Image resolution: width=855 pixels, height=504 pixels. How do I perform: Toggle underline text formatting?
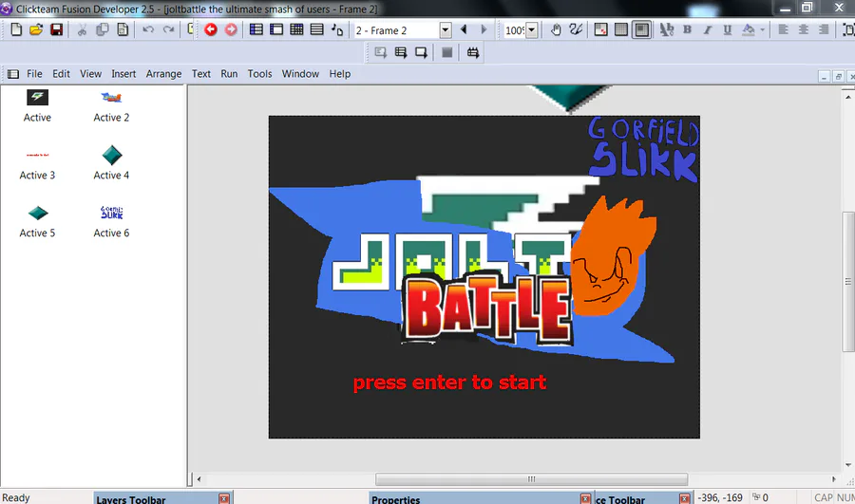[x=728, y=29]
